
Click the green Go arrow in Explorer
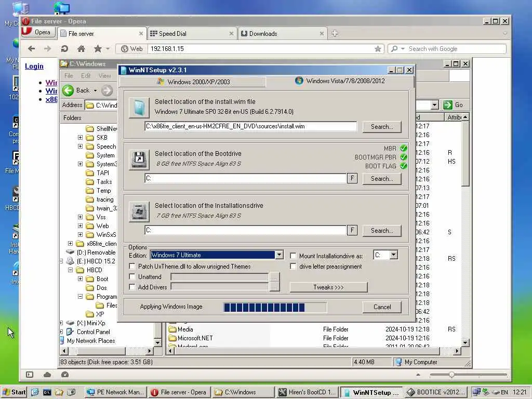click(447, 105)
